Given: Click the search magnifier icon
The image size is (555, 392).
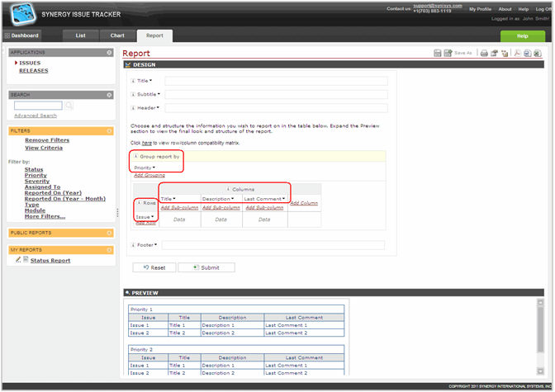Looking at the screenshot, I should tap(69, 106).
